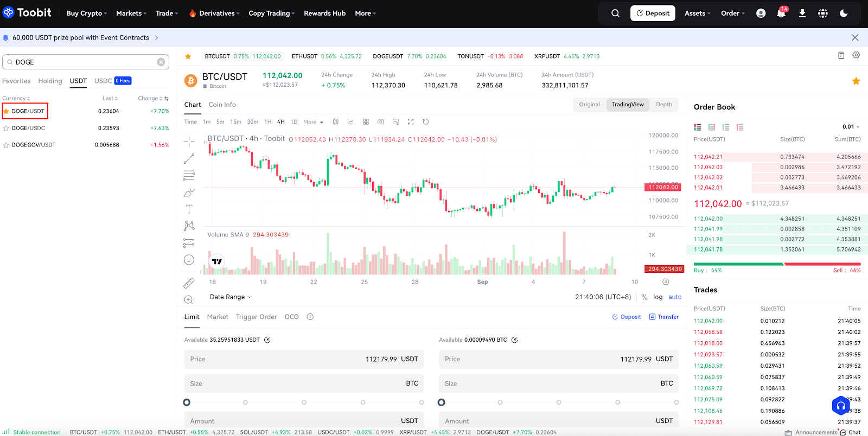Select the Market order tab

[218, 317]
